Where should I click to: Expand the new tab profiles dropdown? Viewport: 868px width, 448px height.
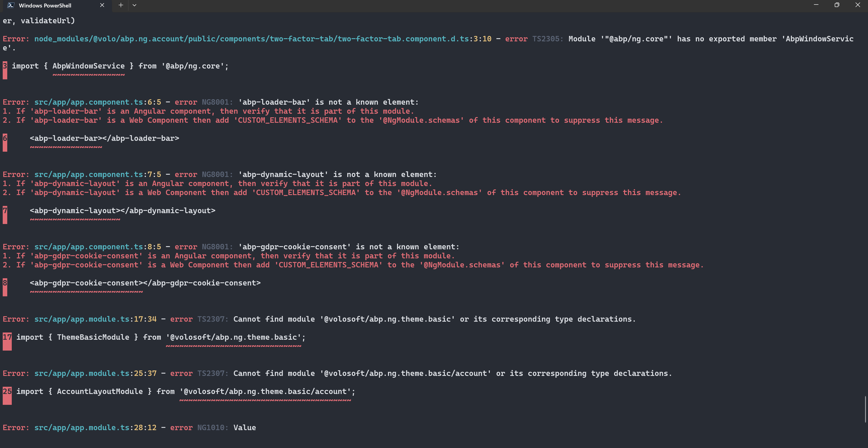(134, 5)
